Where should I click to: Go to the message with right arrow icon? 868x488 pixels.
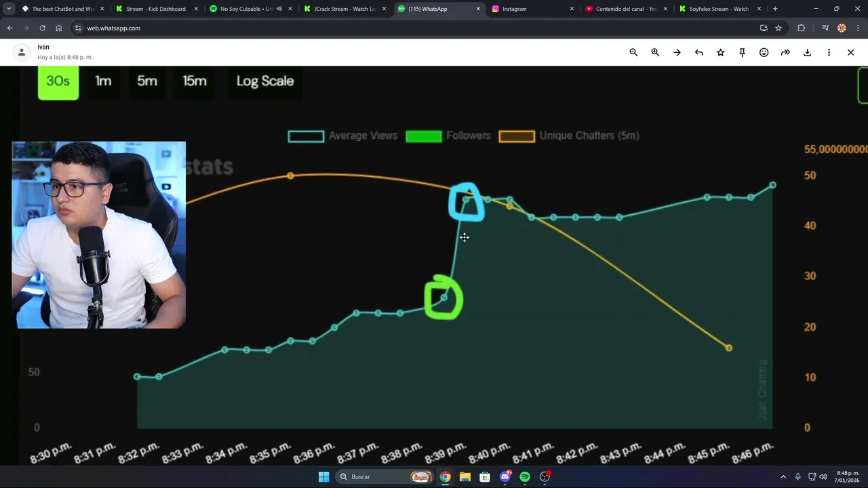677,52
